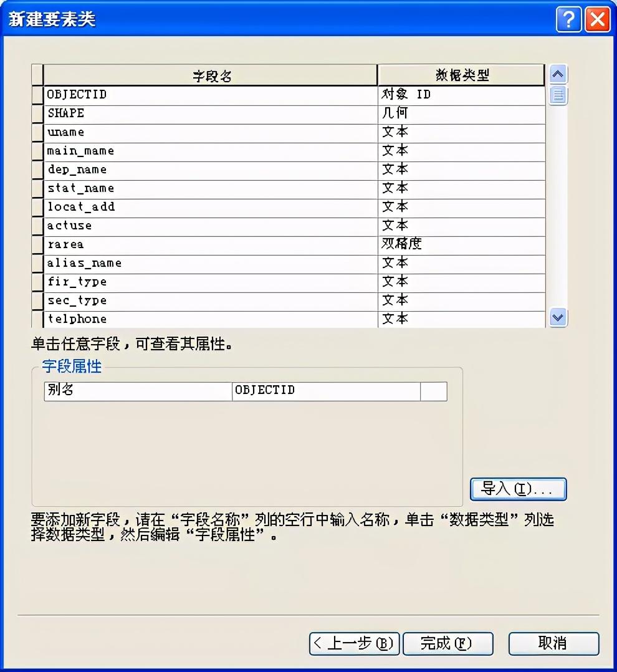Click the 文本 data type of uname

(x=461, y=133)
